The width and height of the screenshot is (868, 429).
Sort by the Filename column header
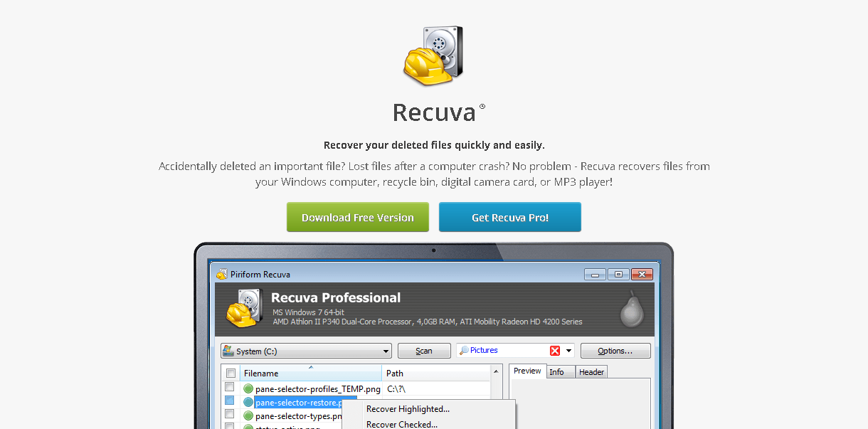coord(311,373)
